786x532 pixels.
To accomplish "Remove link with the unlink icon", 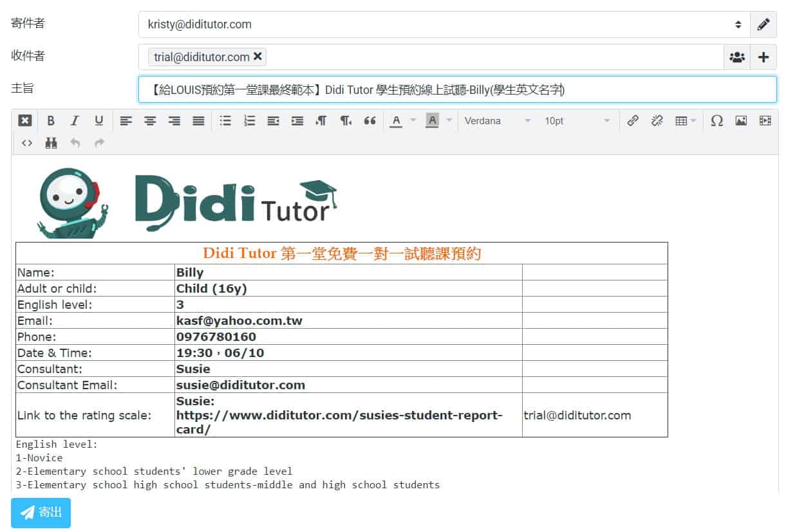I will pyautogui.click(x=657, y=120).
